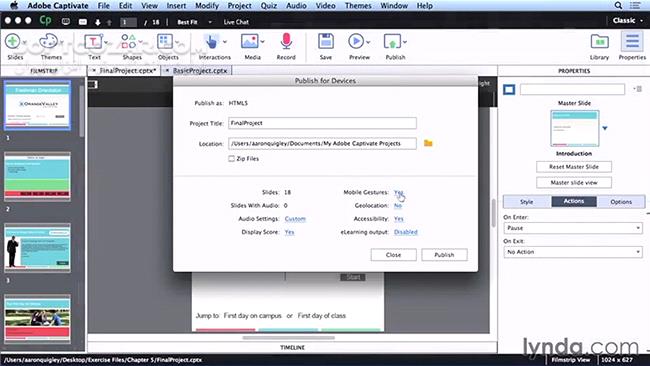This screenshot has height=366, width=650.
Task: Click the Publish toolbar icon
Action: pyautogui.click(x=392, y=41)
